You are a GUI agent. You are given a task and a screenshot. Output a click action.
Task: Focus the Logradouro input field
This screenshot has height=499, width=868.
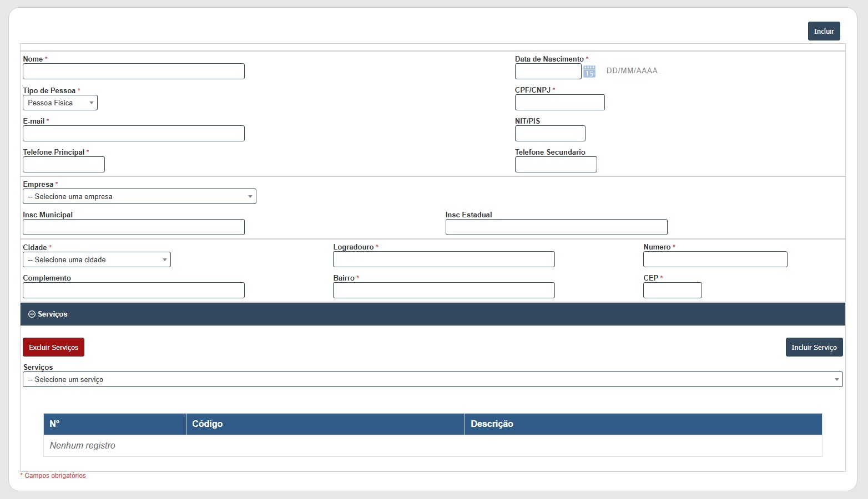[444, 259]
